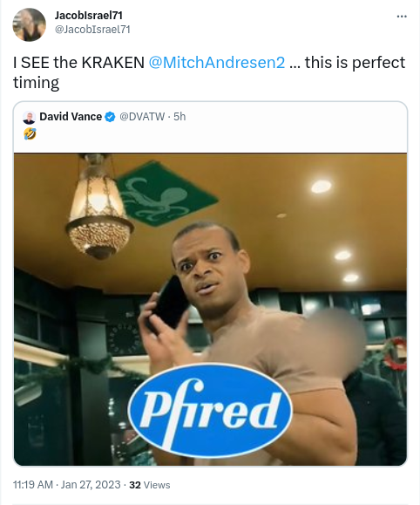Open the @MitchAndresen2 mention link

click(x=217, y=63)
